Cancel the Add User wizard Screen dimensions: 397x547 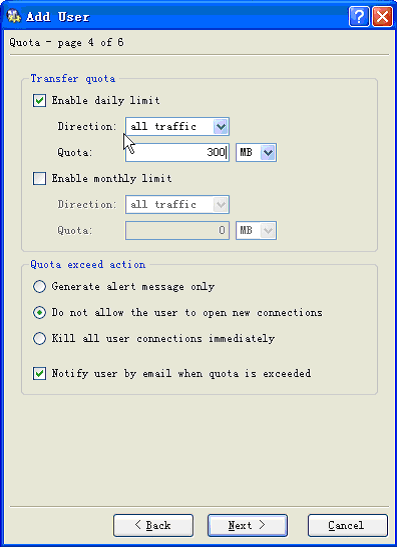click(x=348, y=525)
